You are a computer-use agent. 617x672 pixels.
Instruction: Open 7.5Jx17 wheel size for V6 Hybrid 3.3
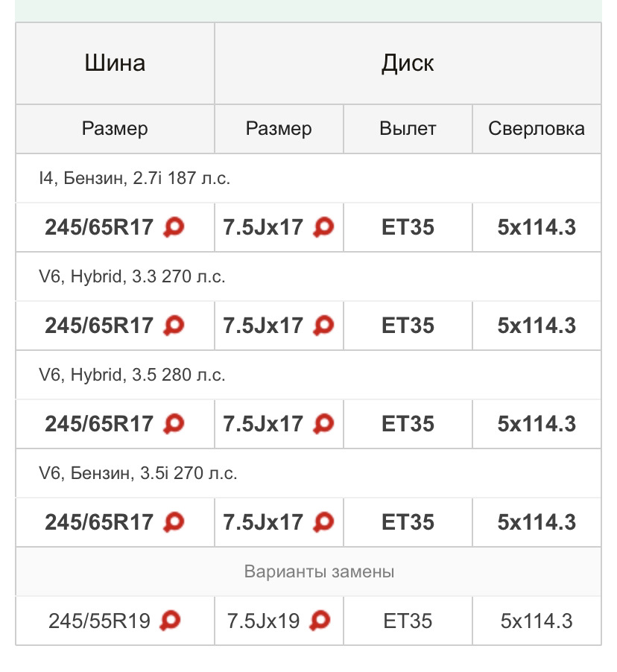tap(263, 326)
